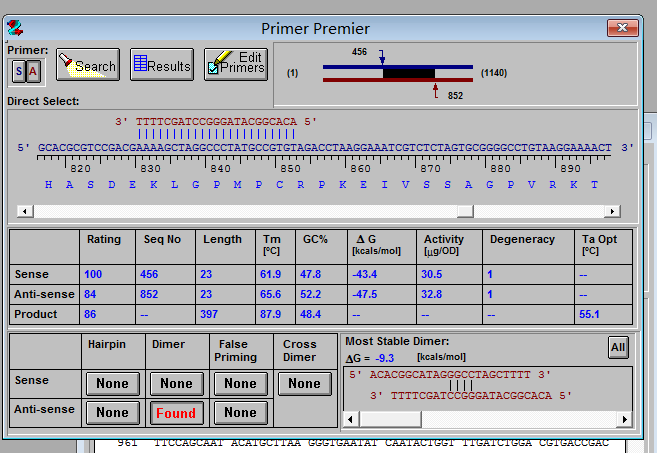
Task: Click the Anti-sense GC% value 52.2
Action: (310, 294)
